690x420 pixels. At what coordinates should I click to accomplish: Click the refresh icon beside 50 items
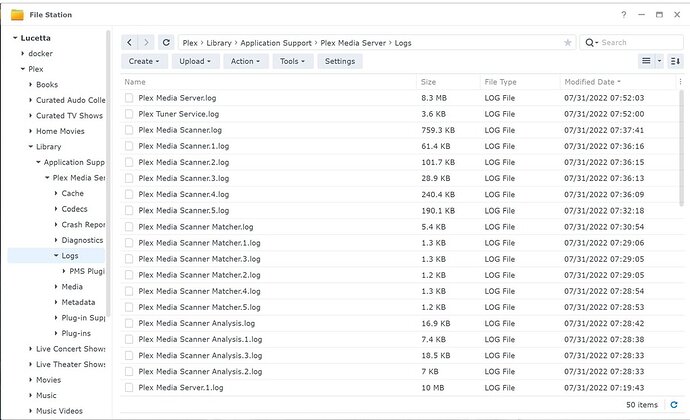tap(674, 405)
